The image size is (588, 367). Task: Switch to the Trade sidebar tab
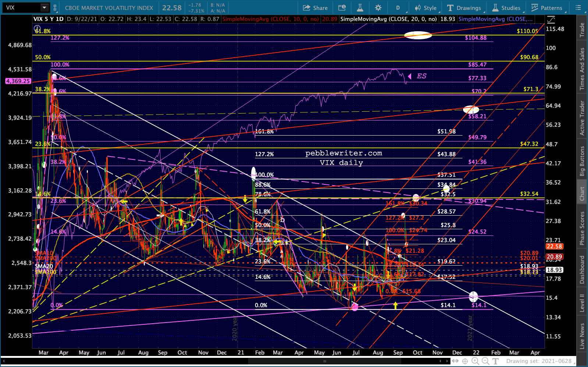pos(582,30)
